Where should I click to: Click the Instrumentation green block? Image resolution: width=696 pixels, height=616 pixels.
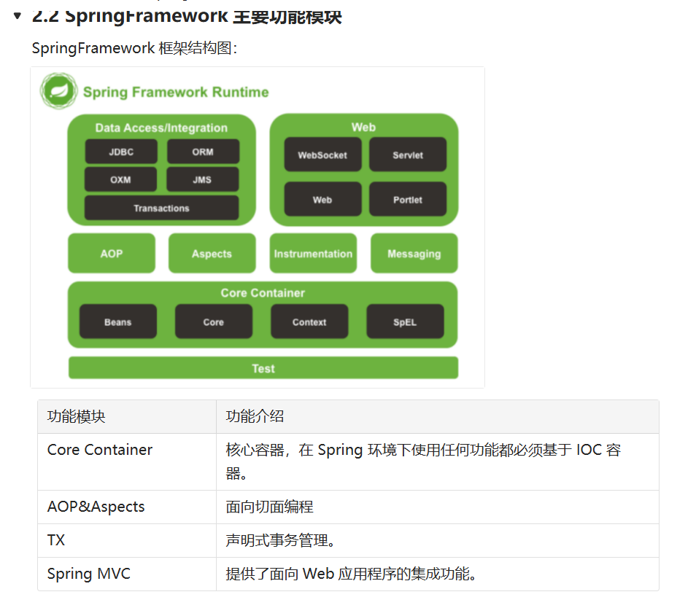point(314,253)
